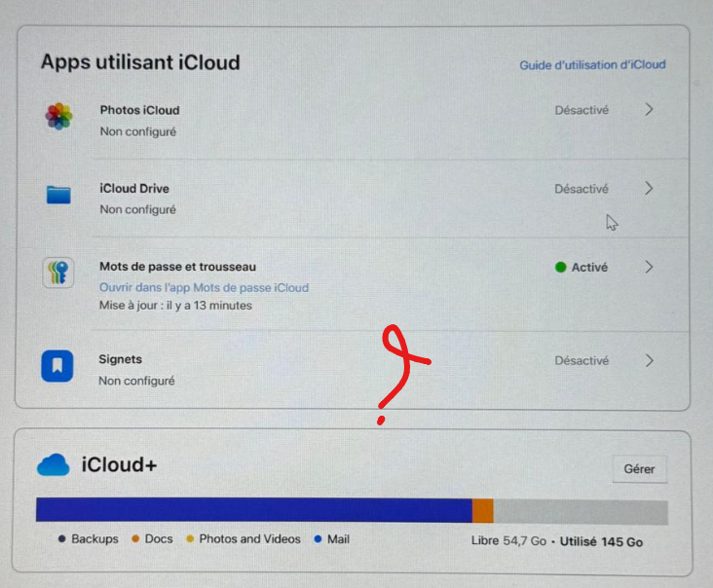Click the blue Backups segment of storage bar
This screenshot has height=588, width=713.
click(x=254, y=510)
